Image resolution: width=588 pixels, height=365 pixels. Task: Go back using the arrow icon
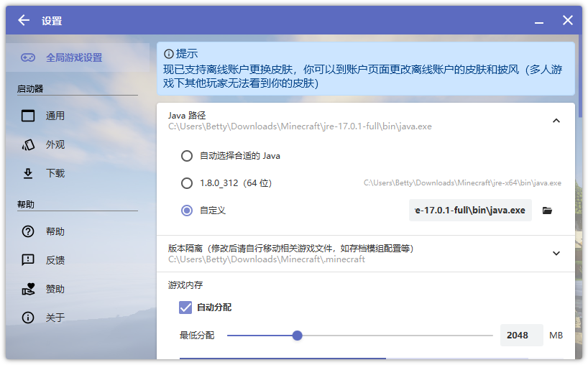tap(24, 20)
